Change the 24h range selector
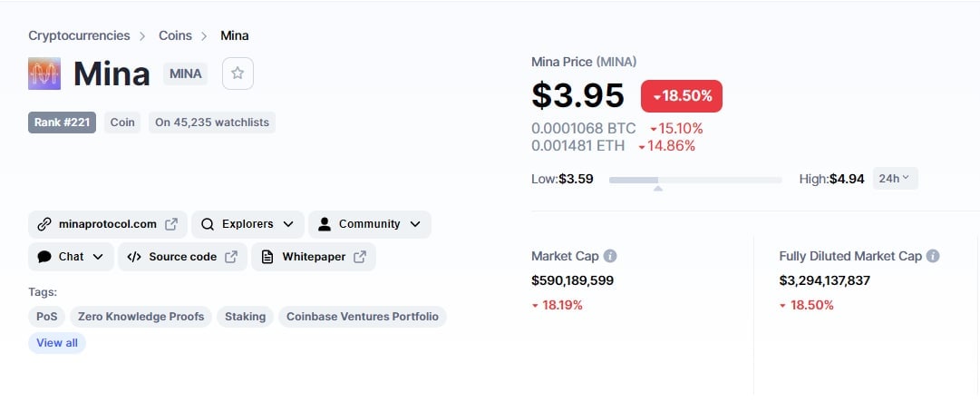980x412 pixels. pos(895,178)
